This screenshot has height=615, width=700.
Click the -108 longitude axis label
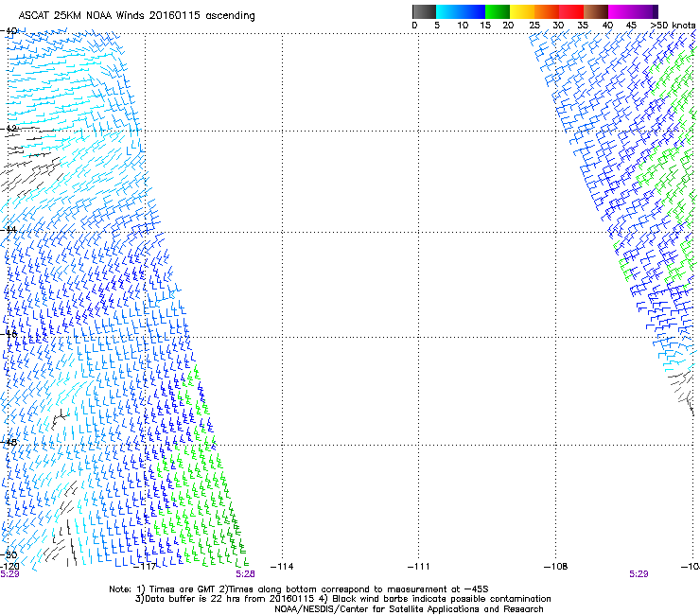point(556,567)
